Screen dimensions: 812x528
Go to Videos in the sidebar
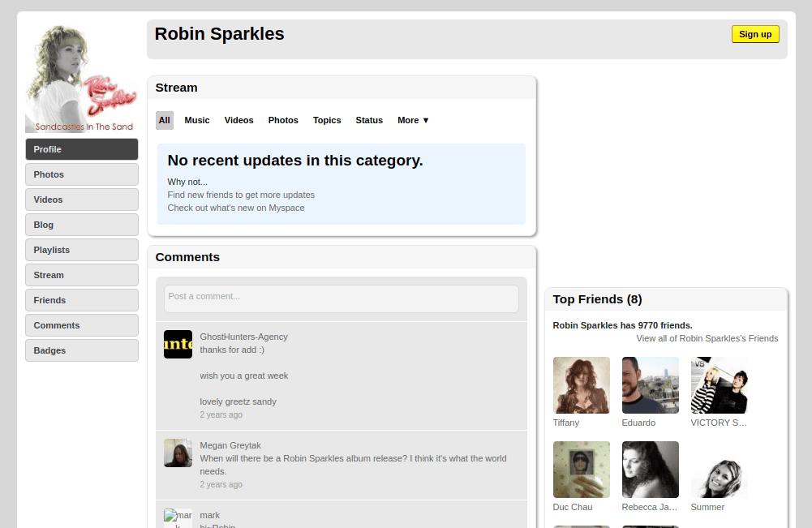(x=82, y=200)
